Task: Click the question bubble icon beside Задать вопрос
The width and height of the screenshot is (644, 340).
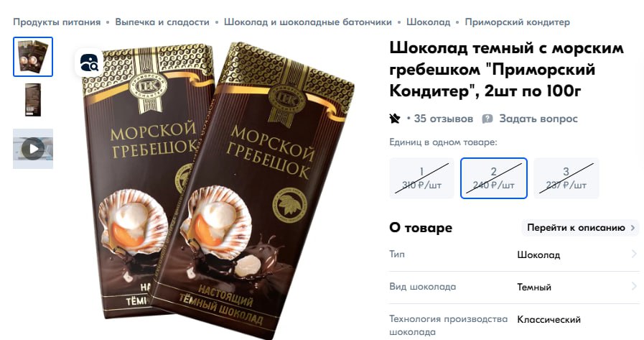Action: coord(487,119)
